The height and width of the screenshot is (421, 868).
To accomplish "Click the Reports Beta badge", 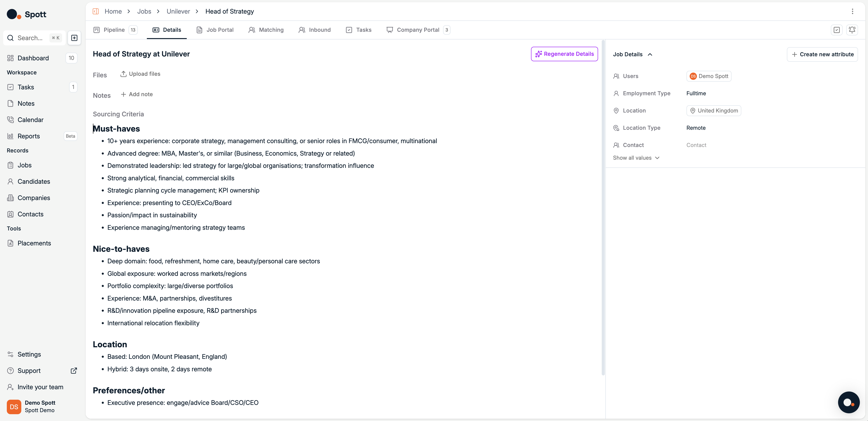I will tap(70, 136).
